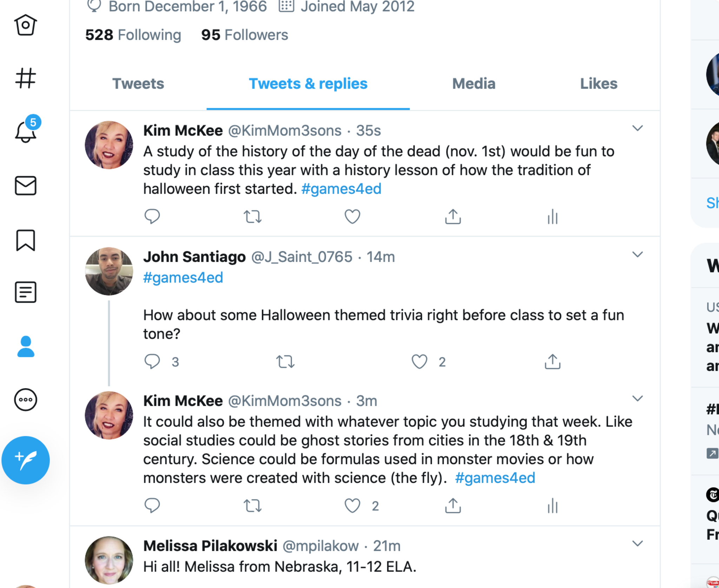Retweet Kim McKee's ghost stories tweet
The width and height of the screenshot is (719, 588).
[252, 506]
